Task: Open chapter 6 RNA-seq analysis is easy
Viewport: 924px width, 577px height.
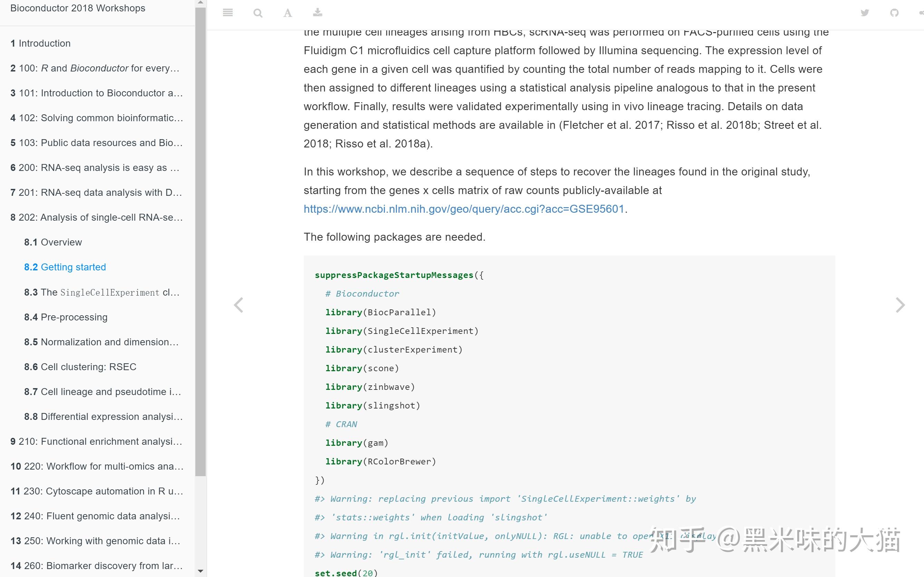Action: [95, 168]
